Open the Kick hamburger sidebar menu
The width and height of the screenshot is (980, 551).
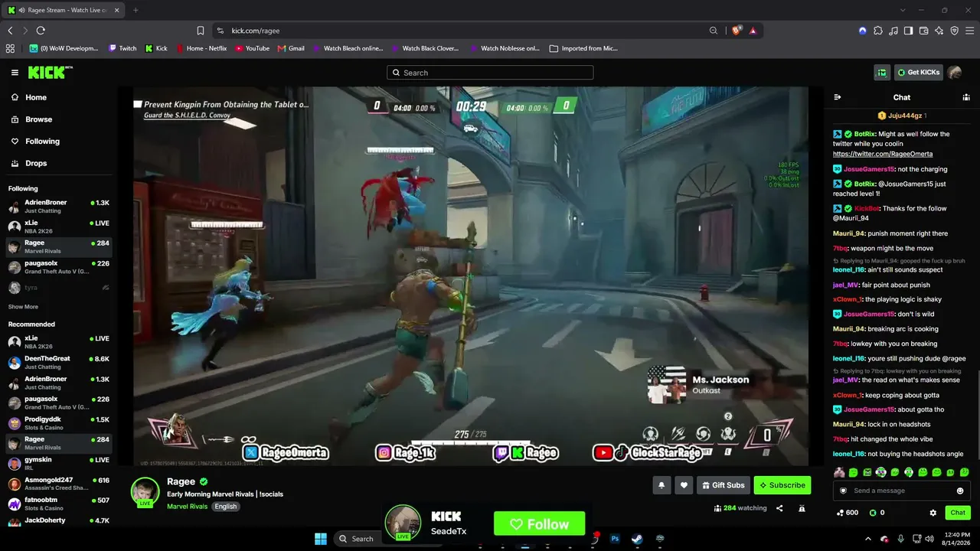[15, 73]
